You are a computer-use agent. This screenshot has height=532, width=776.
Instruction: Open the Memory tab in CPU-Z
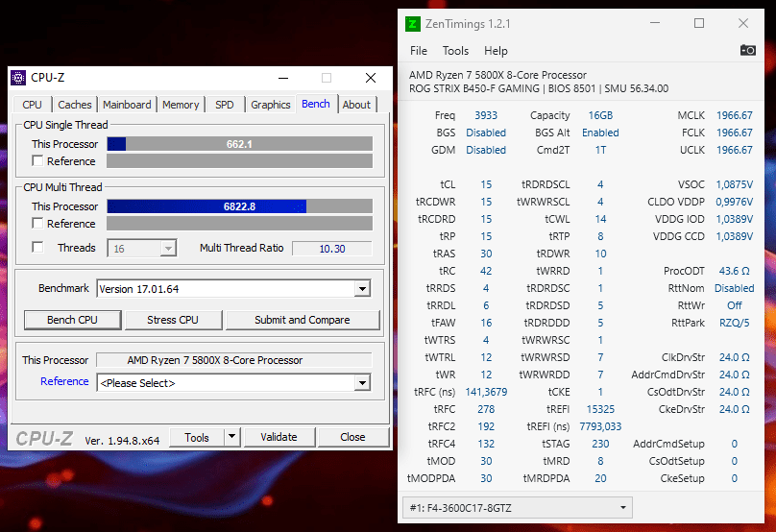[x=181, y=105]
